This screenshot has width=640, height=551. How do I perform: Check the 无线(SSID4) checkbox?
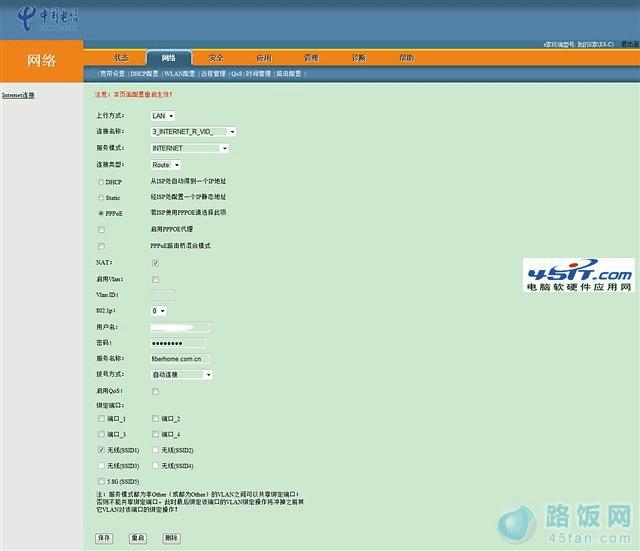tap(155, 465)
